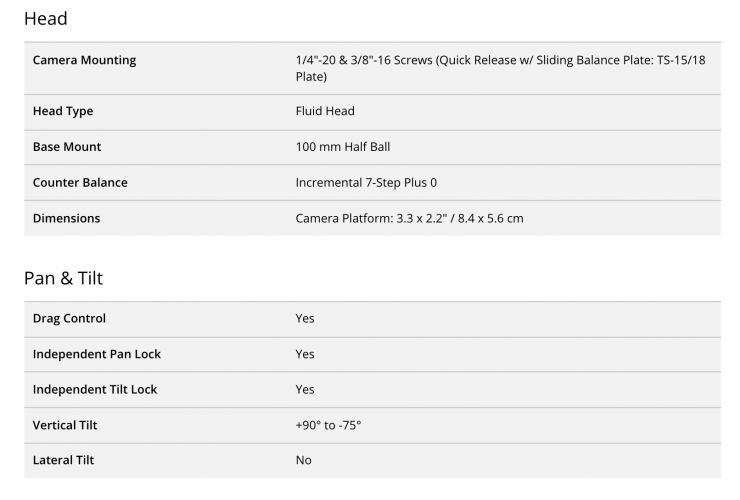Click Incremental 7-Step Plus 0 text
This screenshot has width=740, height=500.
366,183
